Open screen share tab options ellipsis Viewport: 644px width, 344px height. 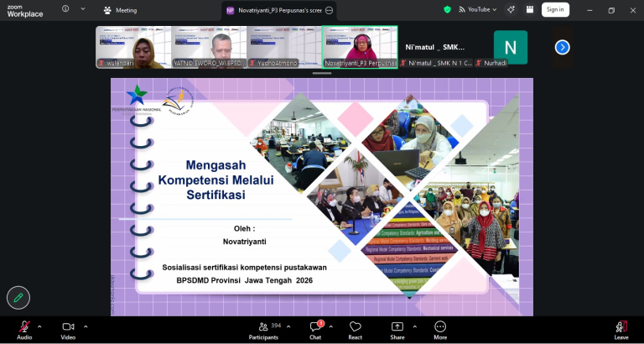coord(329,11)
